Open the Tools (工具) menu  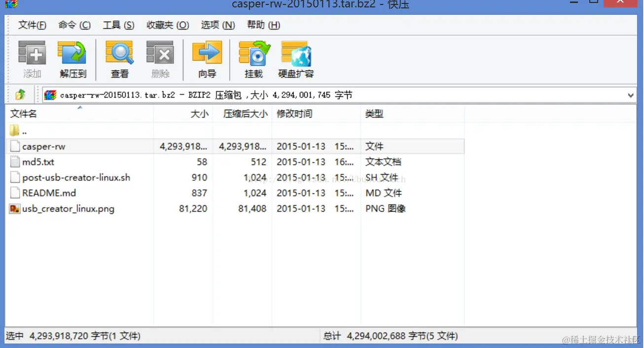[118, 25]
